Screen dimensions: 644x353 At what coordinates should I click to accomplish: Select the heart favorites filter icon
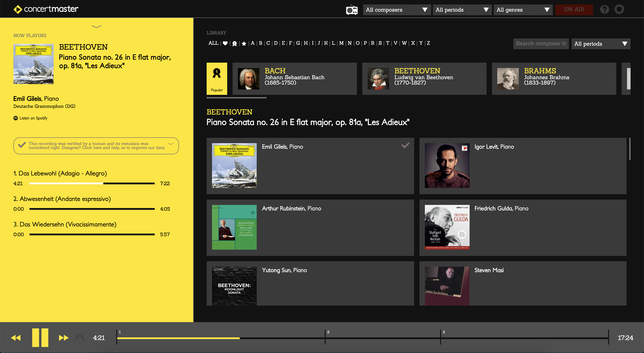(x=225, y=43)
